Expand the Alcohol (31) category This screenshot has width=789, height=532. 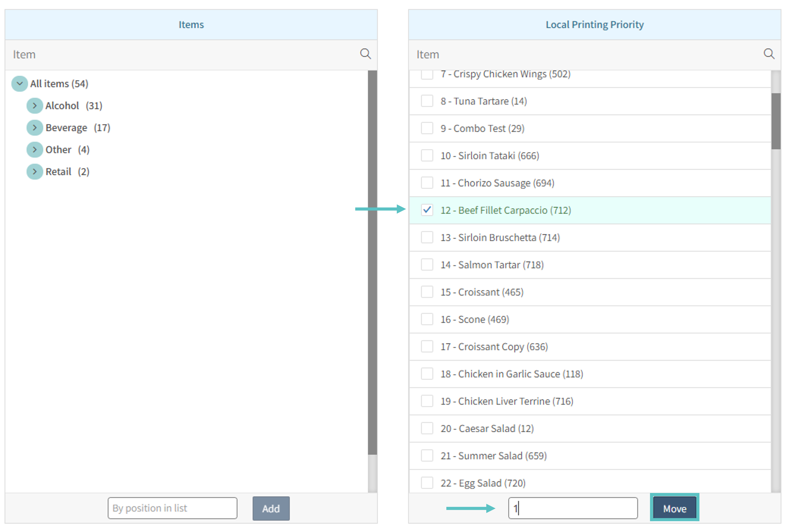pyautogui.click(x=35, y=106)
